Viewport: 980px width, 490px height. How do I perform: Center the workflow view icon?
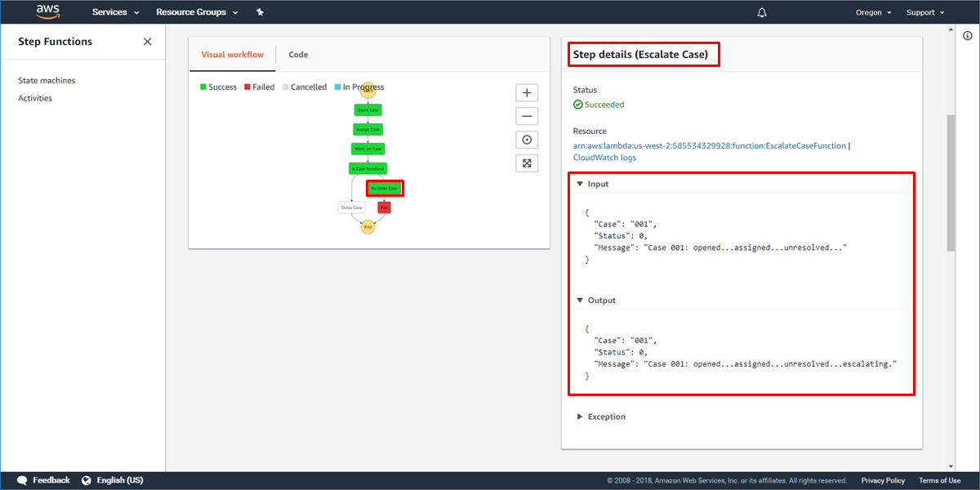[x=527, y=140]
